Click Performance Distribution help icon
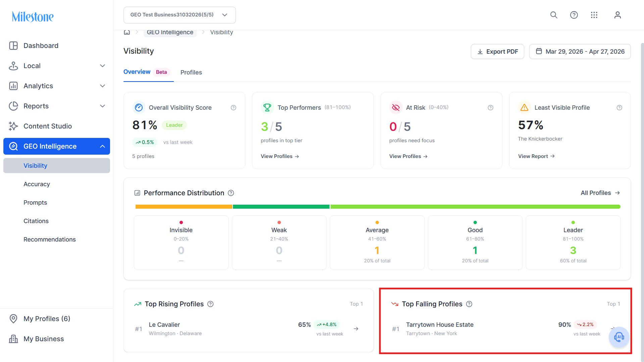 tap(231, 193)
